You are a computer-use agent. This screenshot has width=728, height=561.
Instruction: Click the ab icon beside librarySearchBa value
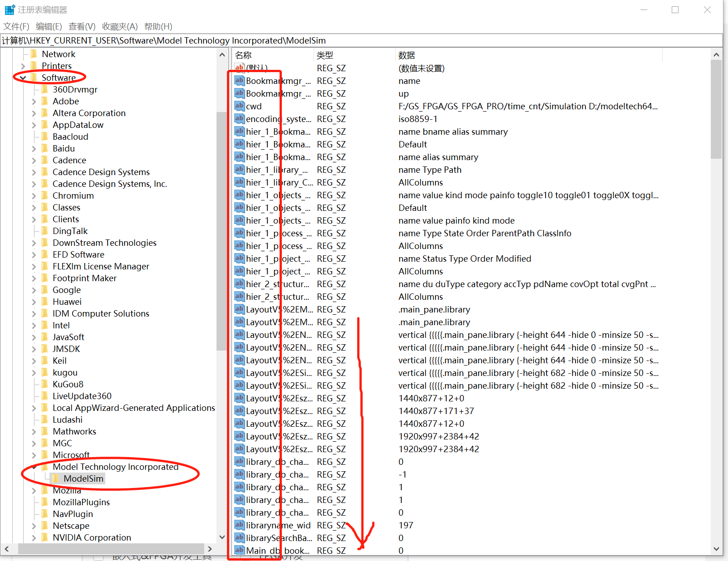pyautogui.click(x=239, y=538)
